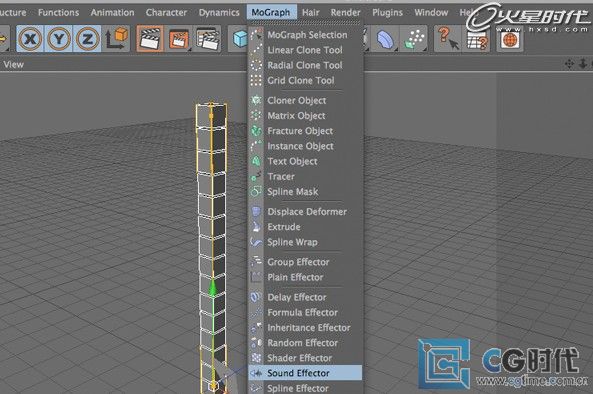Viewport: 593px width, 394px height.
Task: Add an Inheritance Effector
Action: pyautogui.click(x=305, y=327)
